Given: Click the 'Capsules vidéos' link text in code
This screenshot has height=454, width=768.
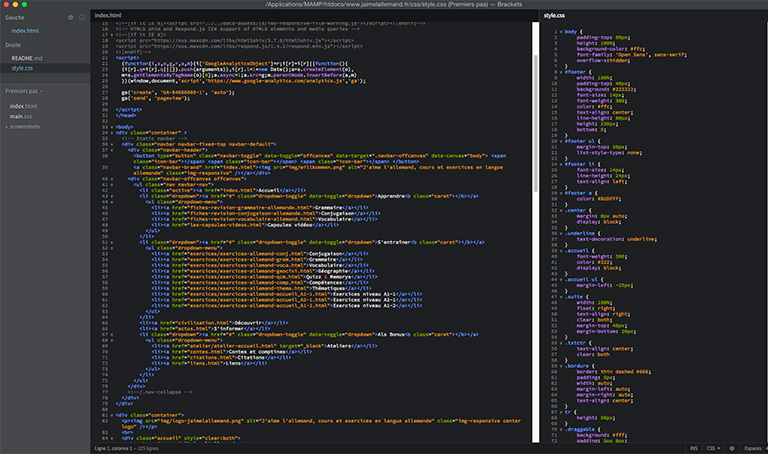Looking at the screenshot, I should coord(289,225).
